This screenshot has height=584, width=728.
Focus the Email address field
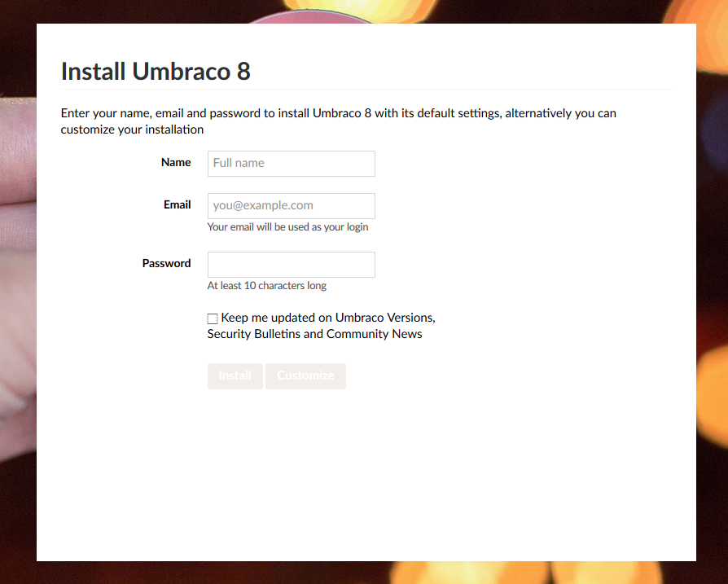pos(291,205)
